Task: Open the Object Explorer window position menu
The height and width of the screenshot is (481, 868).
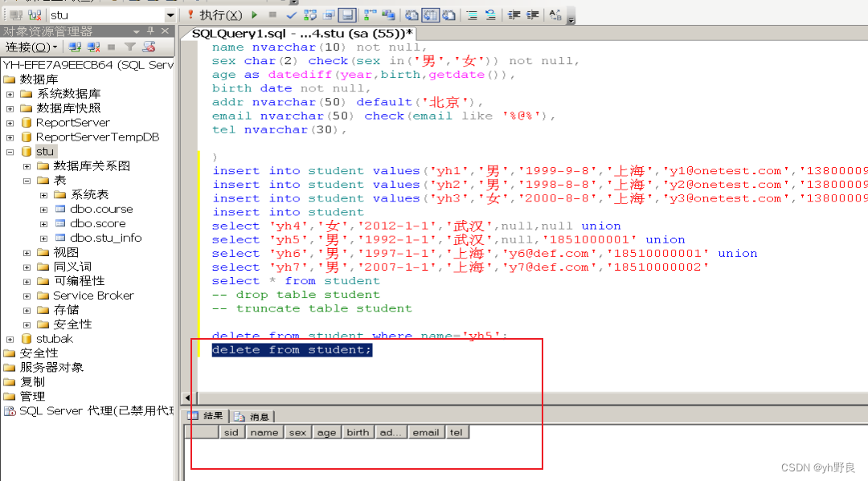Action: pos(136,31)
